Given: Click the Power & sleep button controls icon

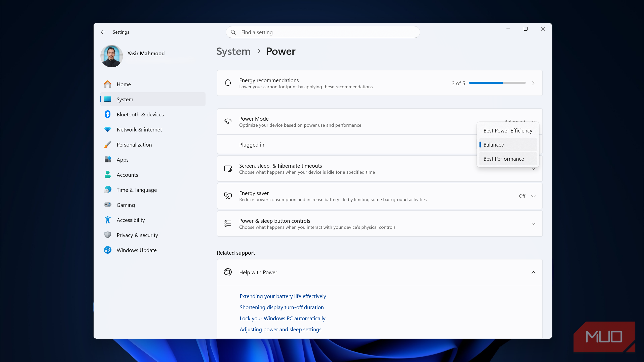Looking at the screenshot, I should point(228,223).
